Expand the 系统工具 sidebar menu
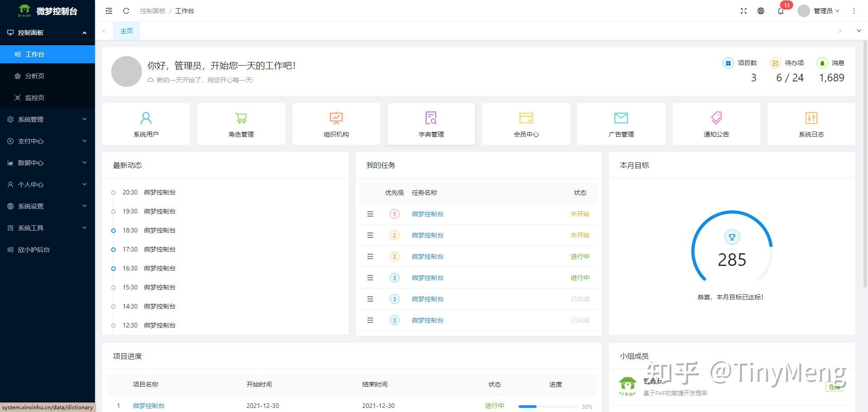 tap(47, 228)
